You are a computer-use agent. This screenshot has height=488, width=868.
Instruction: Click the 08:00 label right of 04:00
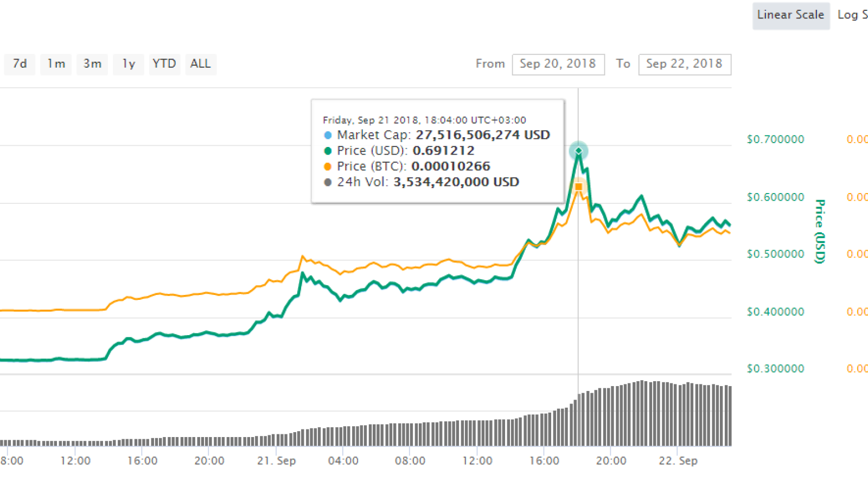click(410, 461)
